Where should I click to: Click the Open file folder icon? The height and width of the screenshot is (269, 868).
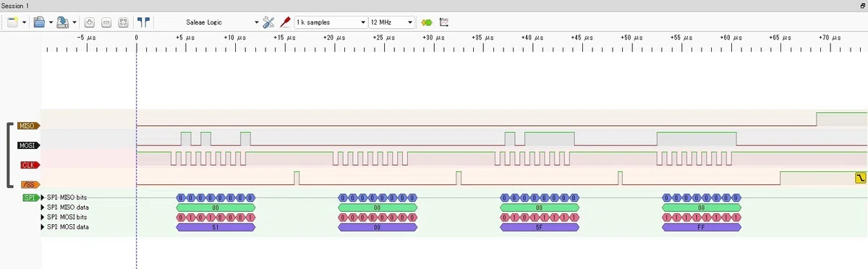coord(40,22)
